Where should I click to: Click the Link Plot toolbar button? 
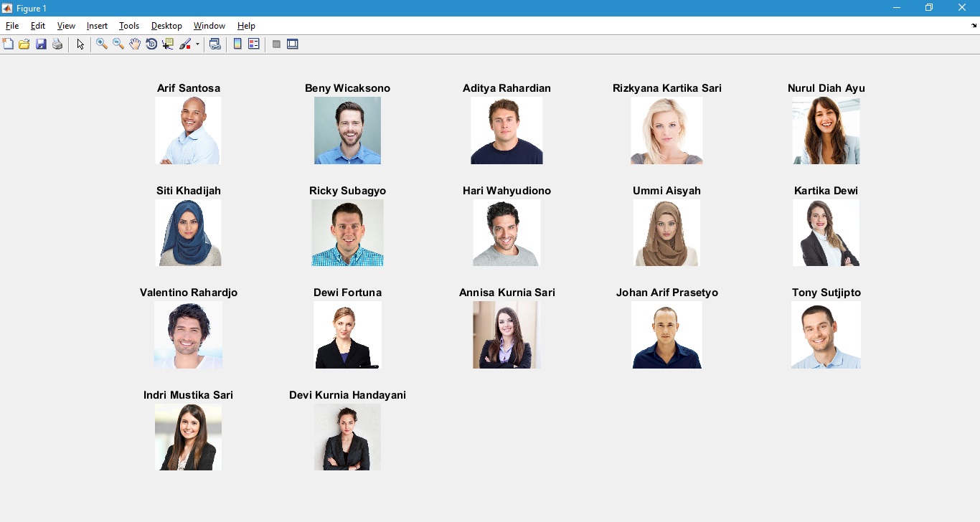(x=215, y=44)
